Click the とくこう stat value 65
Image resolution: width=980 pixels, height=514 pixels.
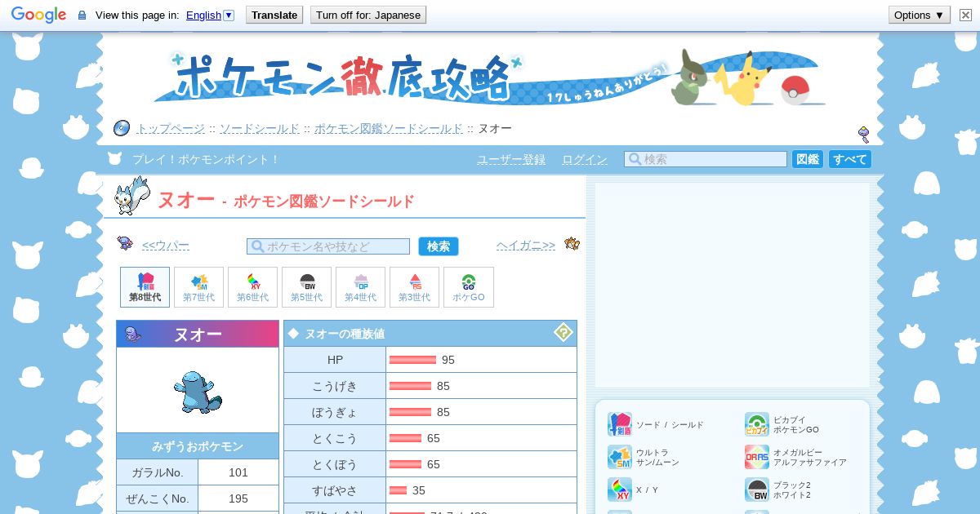pyautogui.click(x=434, y=438)
